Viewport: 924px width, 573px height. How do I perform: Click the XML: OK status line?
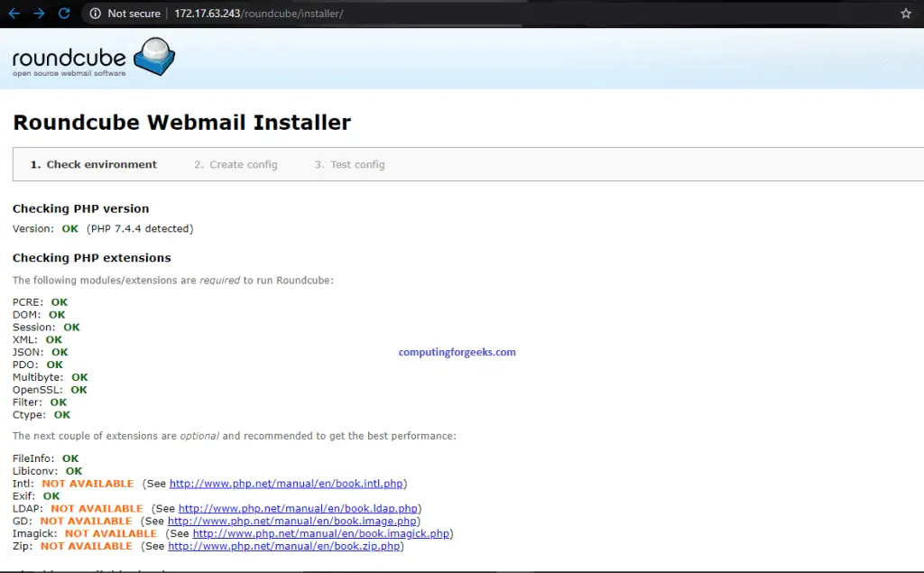[37, 339]
